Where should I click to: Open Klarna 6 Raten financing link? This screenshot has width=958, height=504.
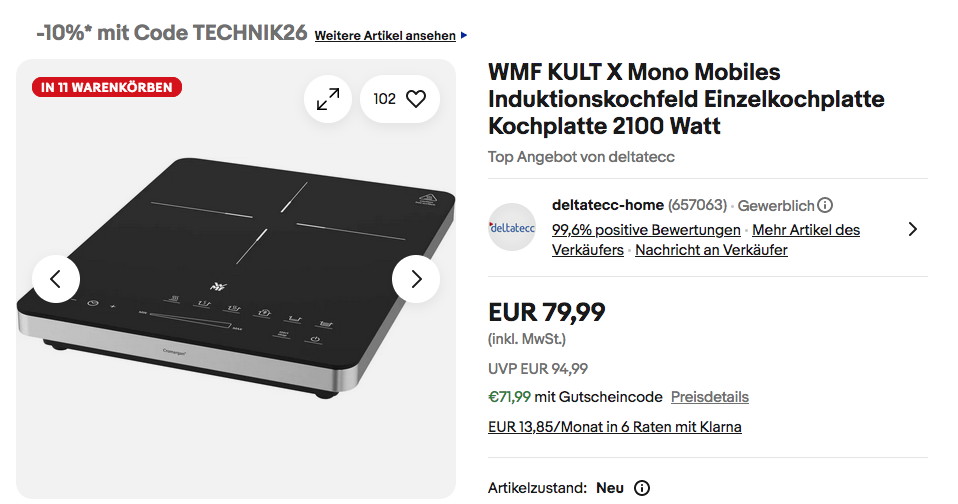(614, 427)
